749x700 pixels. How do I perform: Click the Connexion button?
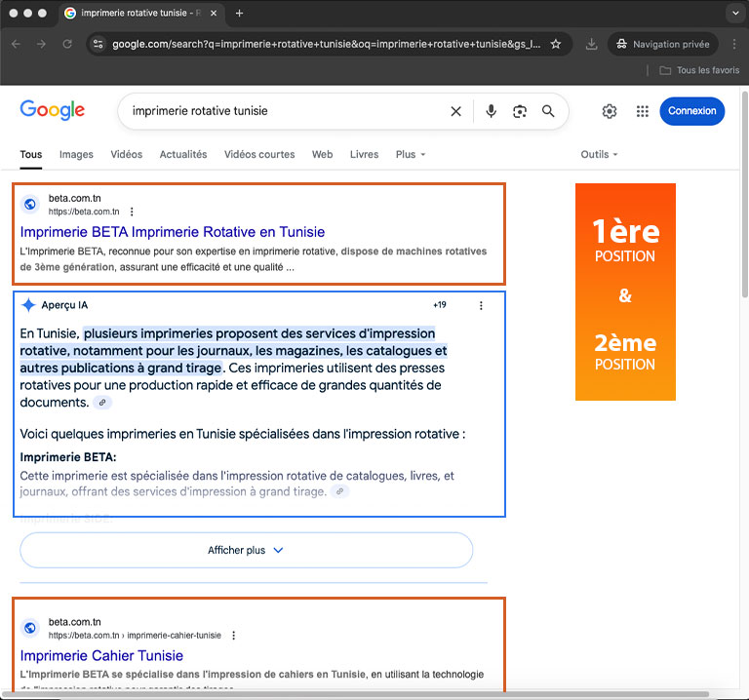click(x=691, y=111)
